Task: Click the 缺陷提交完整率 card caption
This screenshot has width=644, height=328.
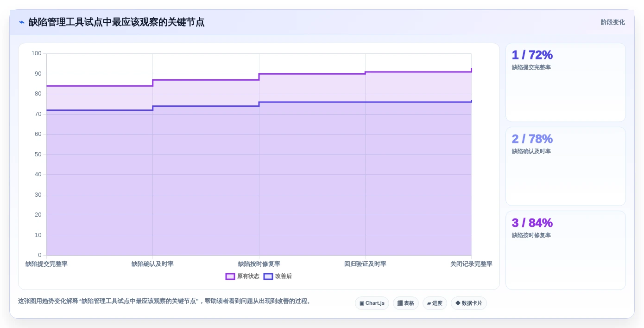Action: coord(531,68)
